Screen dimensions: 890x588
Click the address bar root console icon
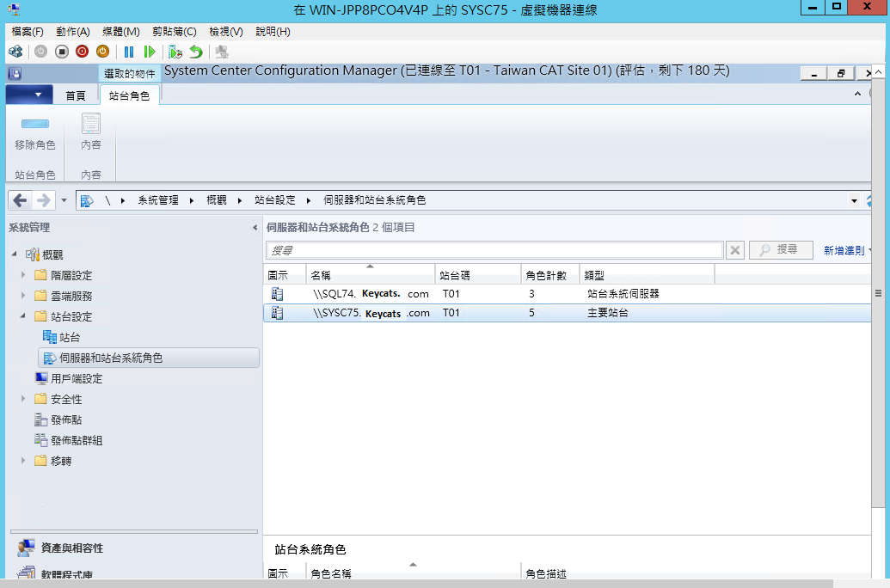(87, 200)
